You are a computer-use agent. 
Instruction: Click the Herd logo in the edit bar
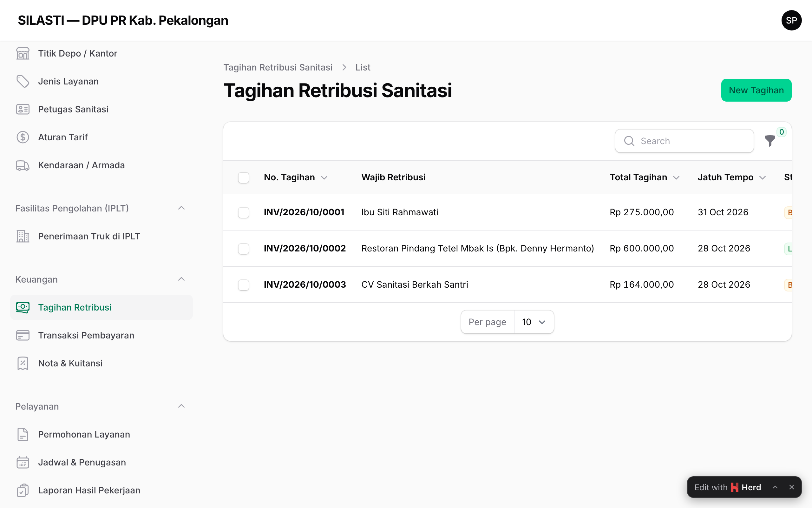[735, 487]
